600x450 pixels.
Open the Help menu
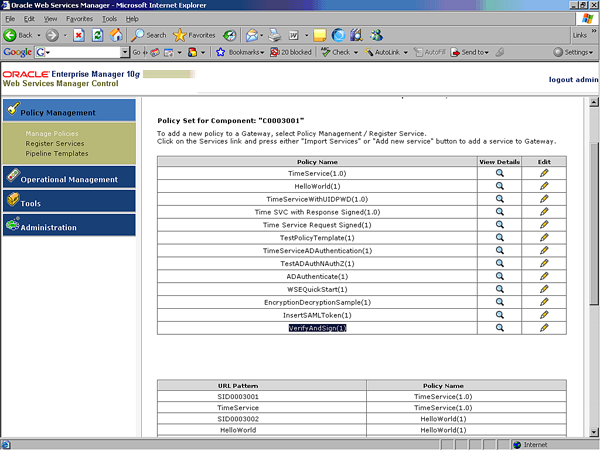[x=132, y=19]
